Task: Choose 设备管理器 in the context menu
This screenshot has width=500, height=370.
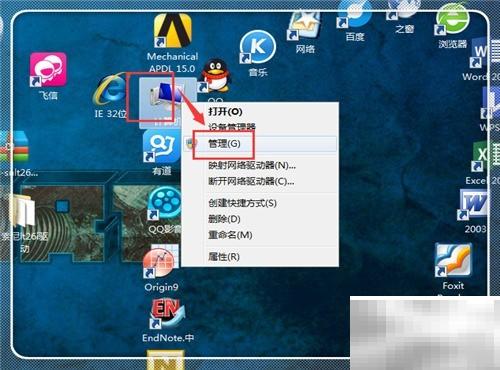Action: [x=260, y=127]
